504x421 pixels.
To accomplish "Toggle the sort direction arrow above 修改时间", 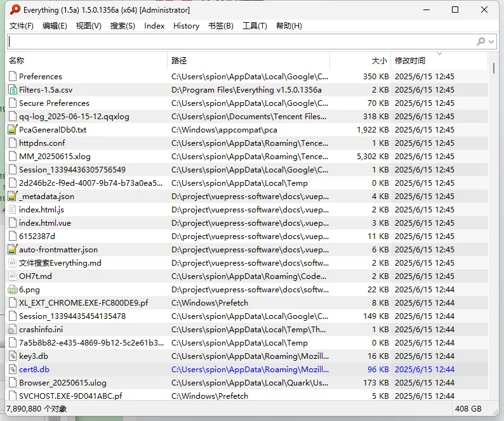I will (x=439, y=54).
